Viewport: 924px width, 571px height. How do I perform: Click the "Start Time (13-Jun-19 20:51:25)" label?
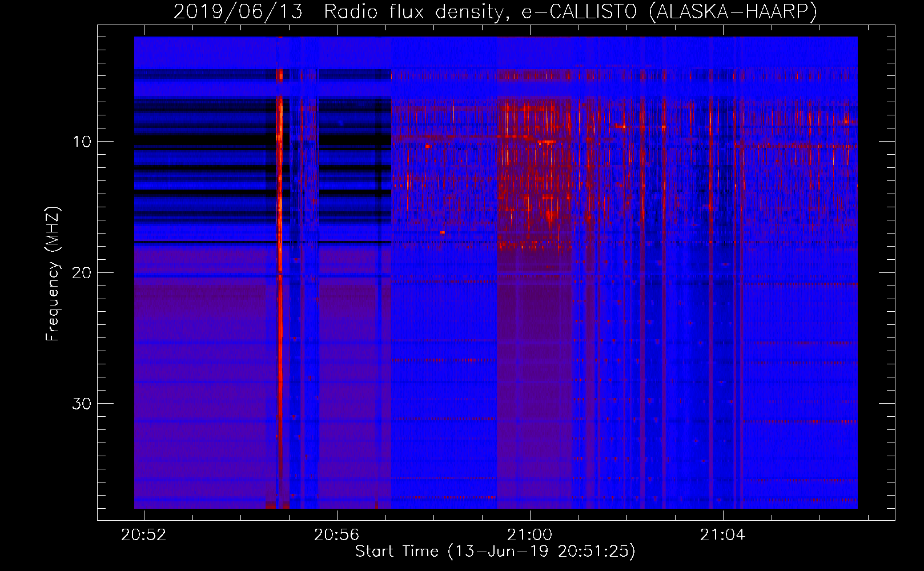coord(495,551)
